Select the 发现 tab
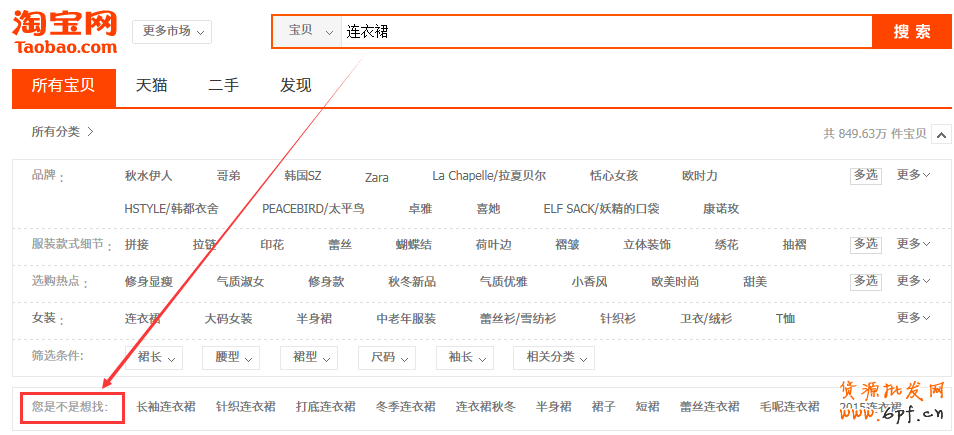954x435 pixels. [295, 86]
